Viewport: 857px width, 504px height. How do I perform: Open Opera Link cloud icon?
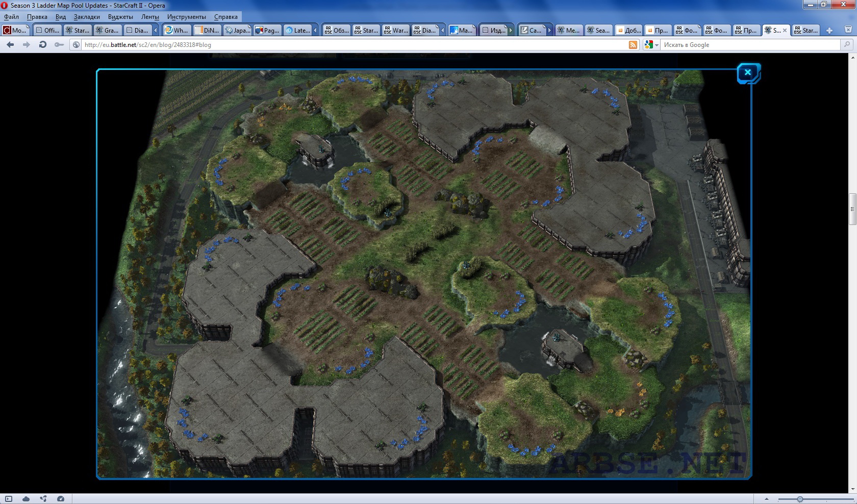click(x=26, y=499)
